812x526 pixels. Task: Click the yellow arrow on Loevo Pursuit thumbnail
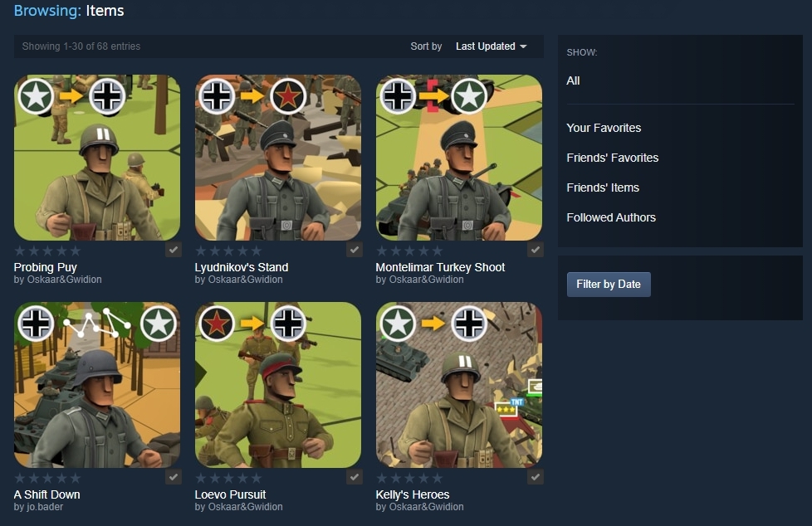[252, 323]
